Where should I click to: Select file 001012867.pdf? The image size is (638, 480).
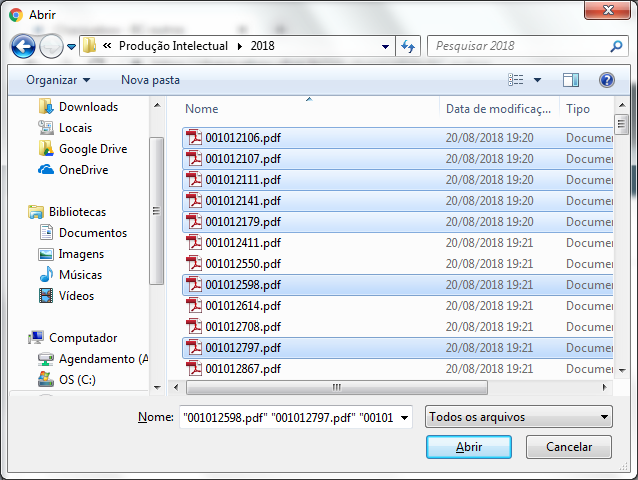point(398,369)
